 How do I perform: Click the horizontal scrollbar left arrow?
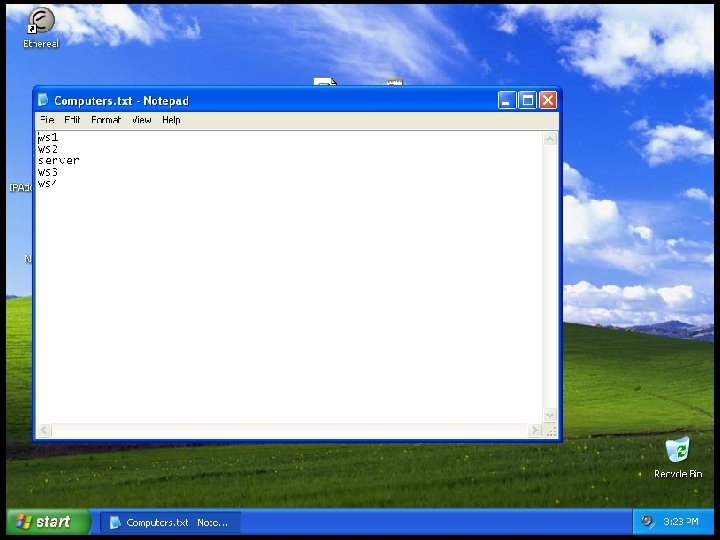tap(44, 430)
